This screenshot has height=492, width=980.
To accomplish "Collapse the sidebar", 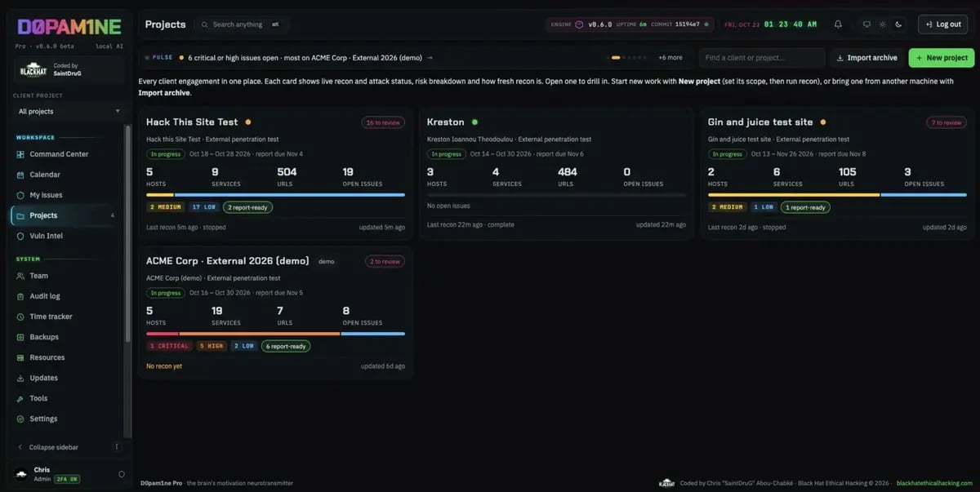I will [x=67, y=447].
